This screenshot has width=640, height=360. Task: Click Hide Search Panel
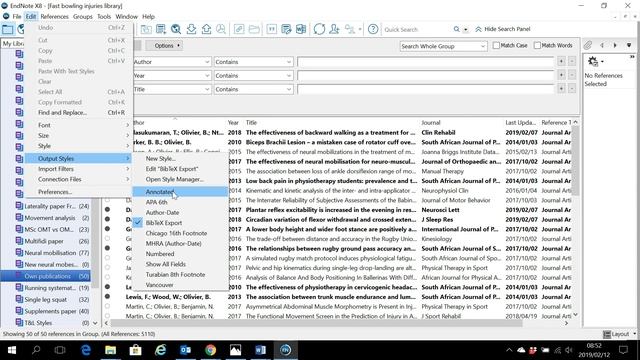(502, 29)
